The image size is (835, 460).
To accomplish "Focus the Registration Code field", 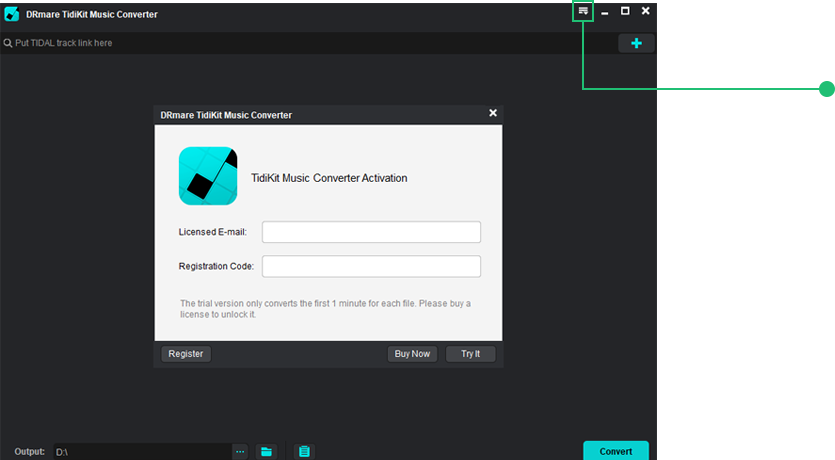I will (x=371, y=266).
